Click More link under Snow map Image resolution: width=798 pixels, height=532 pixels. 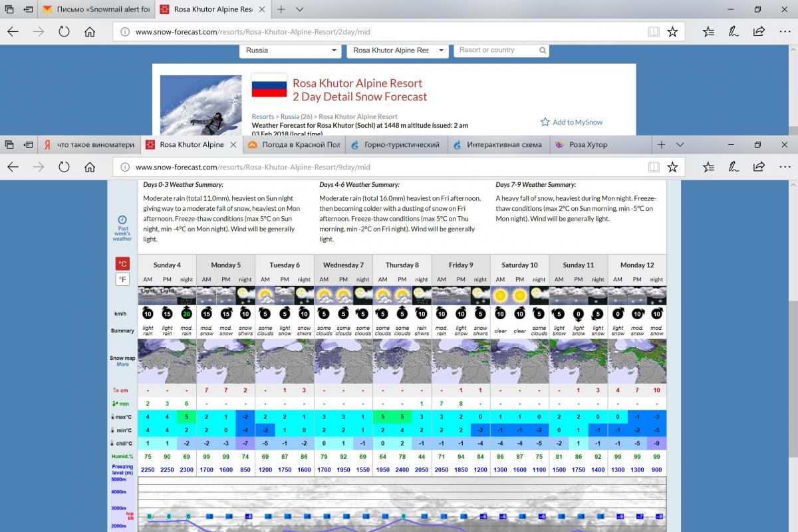(x=122, y=364)
